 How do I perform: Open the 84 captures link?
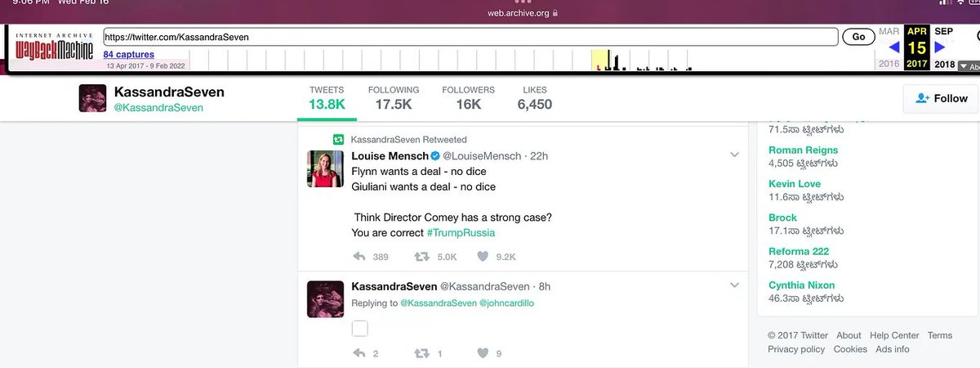pos(129,55)
